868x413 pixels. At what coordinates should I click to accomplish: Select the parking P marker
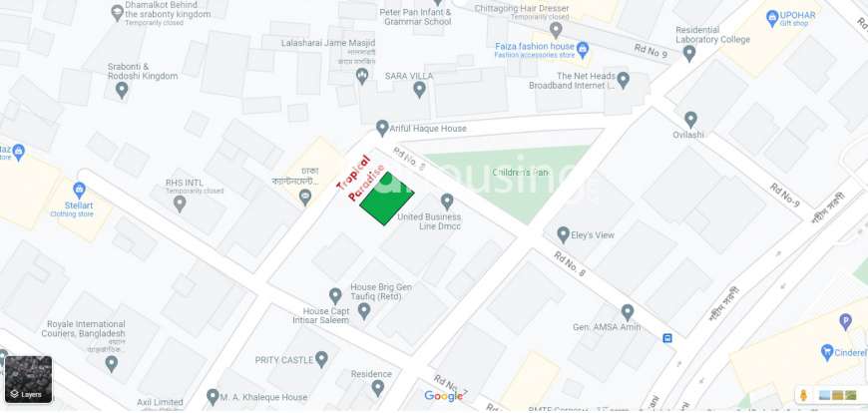pos(845,321)
